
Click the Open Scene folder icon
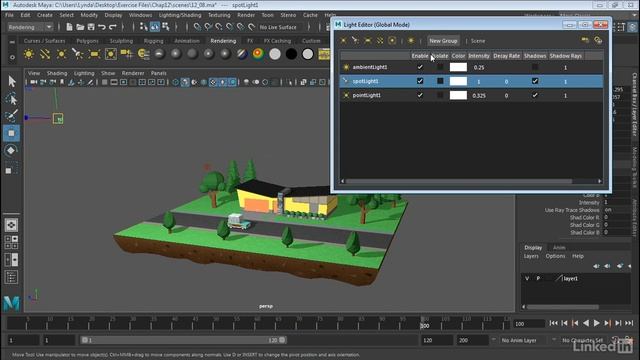80,27
